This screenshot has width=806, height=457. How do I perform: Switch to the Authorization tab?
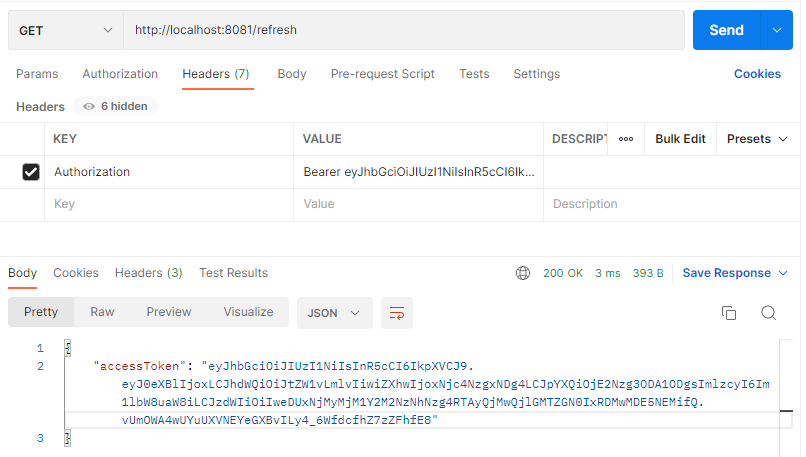pyautogui.click(x=120, y=74)
